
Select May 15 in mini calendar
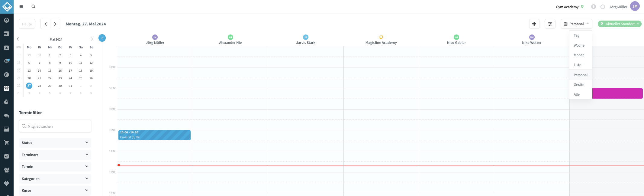(x=50, y=71)
